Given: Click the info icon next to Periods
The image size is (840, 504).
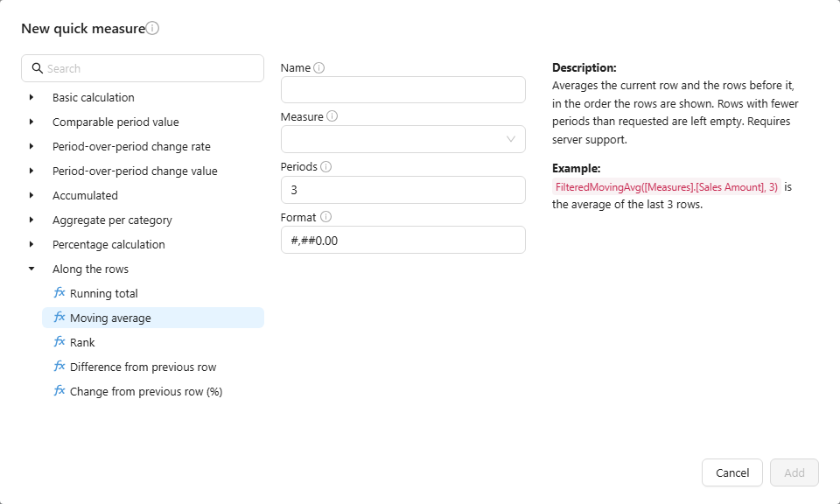Looking at the screenshot, I should [x=325, y=166].
